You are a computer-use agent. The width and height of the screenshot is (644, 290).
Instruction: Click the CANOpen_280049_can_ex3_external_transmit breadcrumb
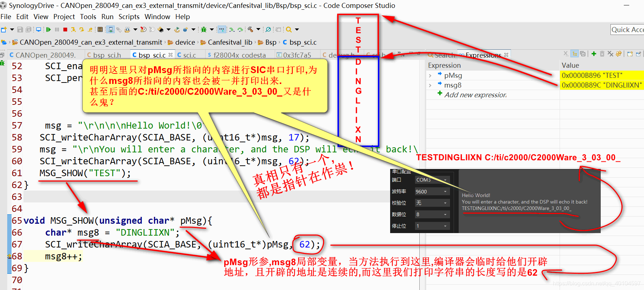pyautogui.click(x=87, y=43)
